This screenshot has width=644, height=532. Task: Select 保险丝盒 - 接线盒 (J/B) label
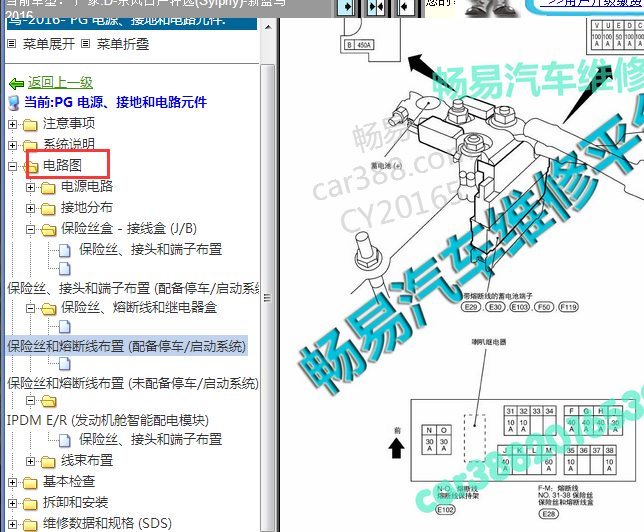point(129,228)
